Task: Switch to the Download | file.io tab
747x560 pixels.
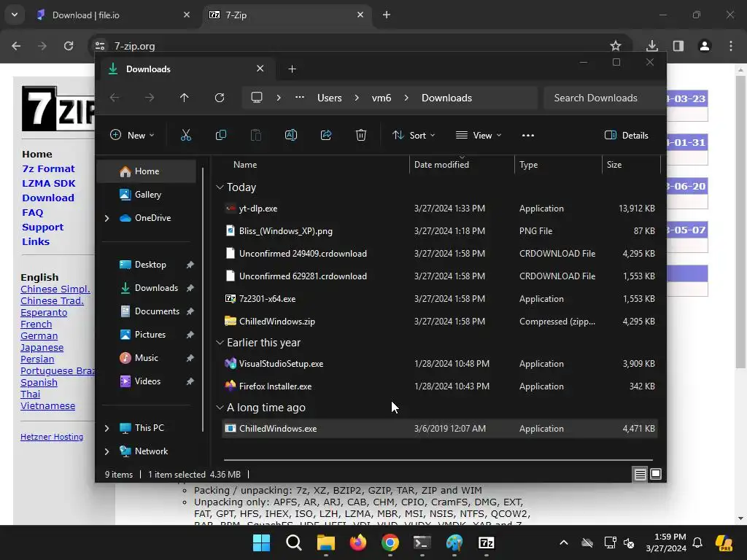Action: click(113, 15)
